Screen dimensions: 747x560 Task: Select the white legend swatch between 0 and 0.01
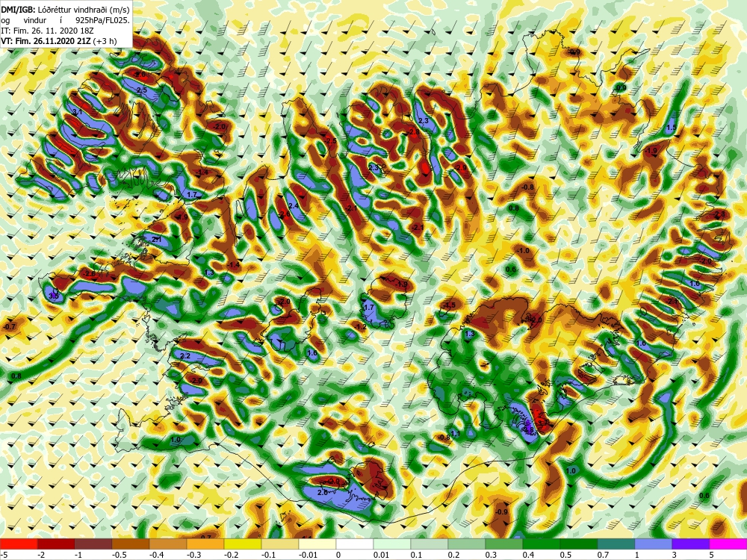tap(355, 544)
